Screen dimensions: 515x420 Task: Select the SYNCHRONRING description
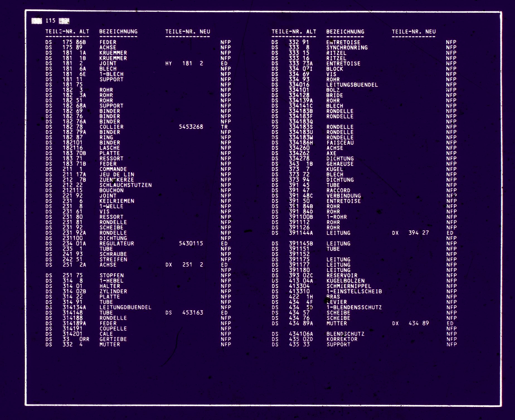[x=347, y=48]
